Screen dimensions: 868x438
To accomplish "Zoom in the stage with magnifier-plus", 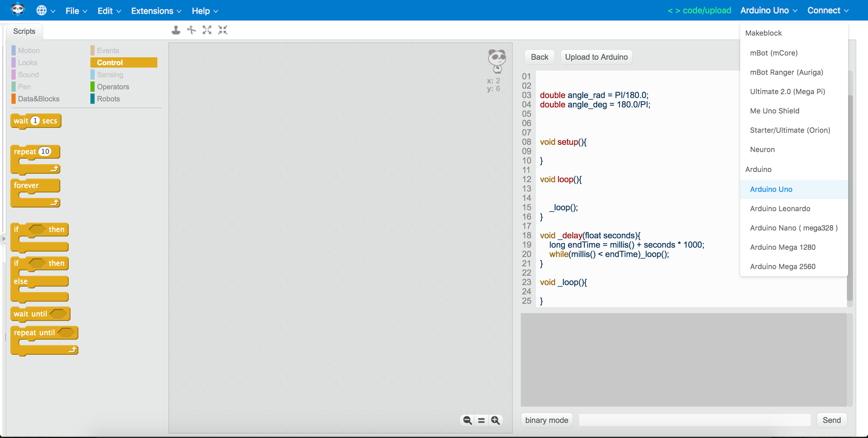I will tap(495, 420).
